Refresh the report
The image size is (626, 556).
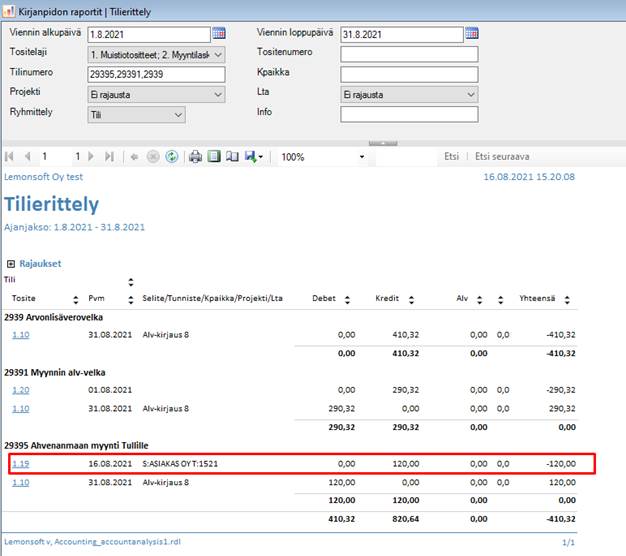pyautogui.click(x=171, y=157)
